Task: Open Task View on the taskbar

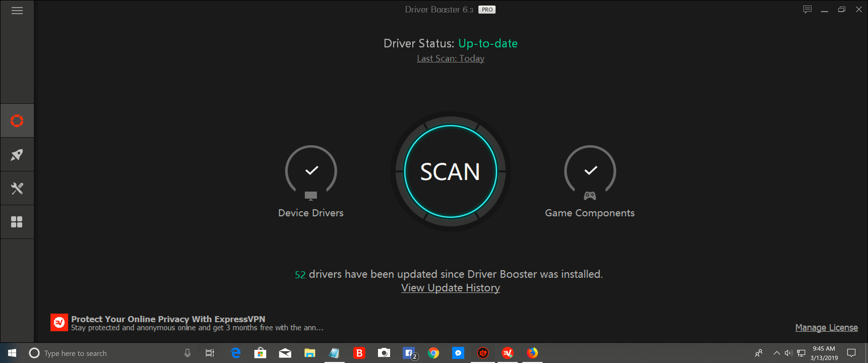Action: pyautogui.click(x=210, y=353)
